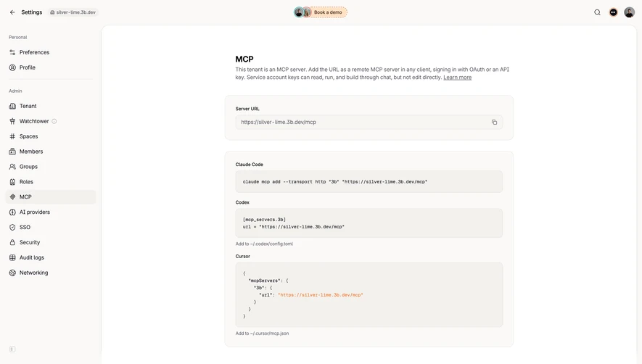Click the Tenant building icon

(12, 106)
